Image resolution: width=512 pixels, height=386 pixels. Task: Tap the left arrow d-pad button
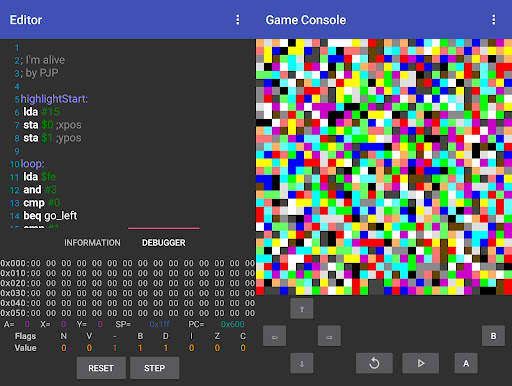point(274,336)
